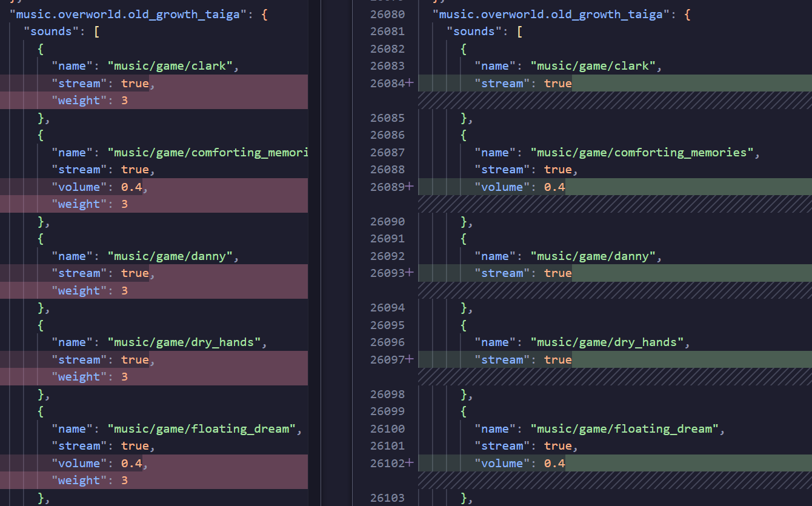Select line number 26088 in the gutter
This screenshot has width=812, height=506.
click(388, 170)
